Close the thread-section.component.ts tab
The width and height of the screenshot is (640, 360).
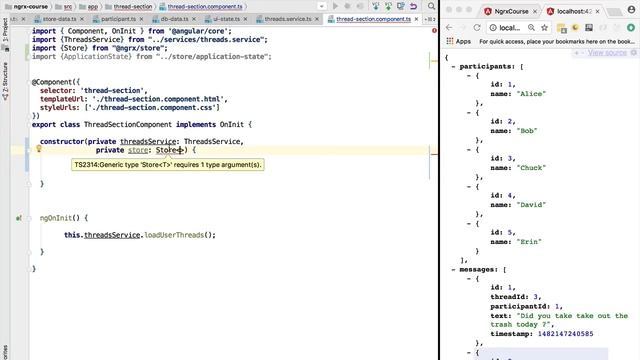[x=416, y=19]
